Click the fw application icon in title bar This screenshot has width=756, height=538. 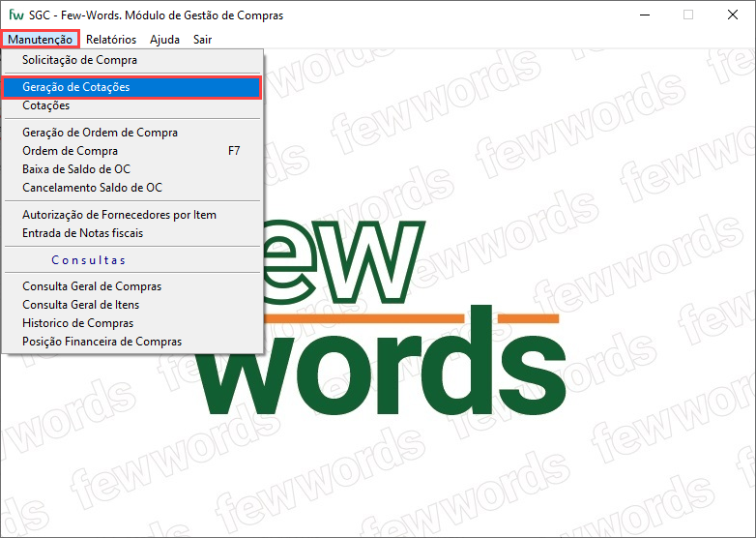(x=15, y=15)
